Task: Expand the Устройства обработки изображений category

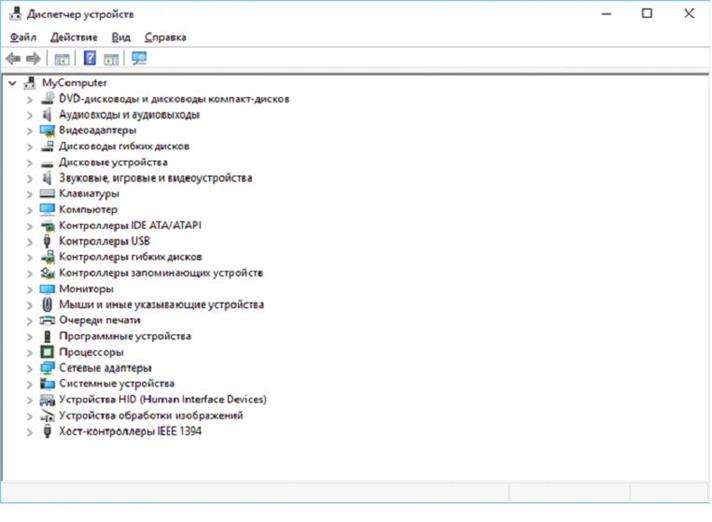Action: [30, 416]
